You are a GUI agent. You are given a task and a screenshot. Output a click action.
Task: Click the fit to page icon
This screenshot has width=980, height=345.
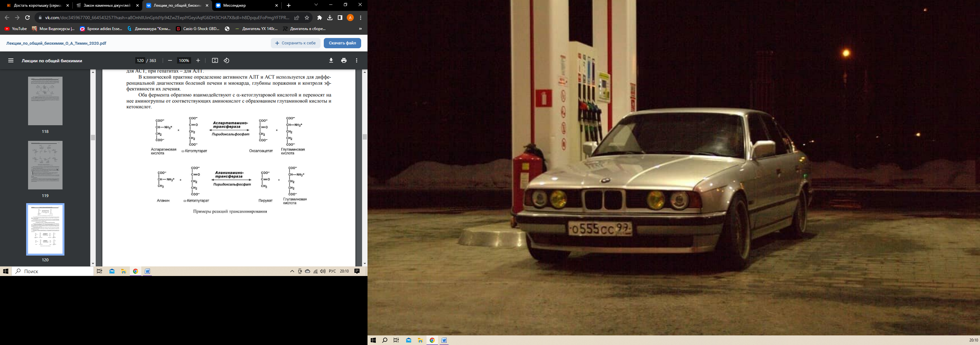click(215, 61)
